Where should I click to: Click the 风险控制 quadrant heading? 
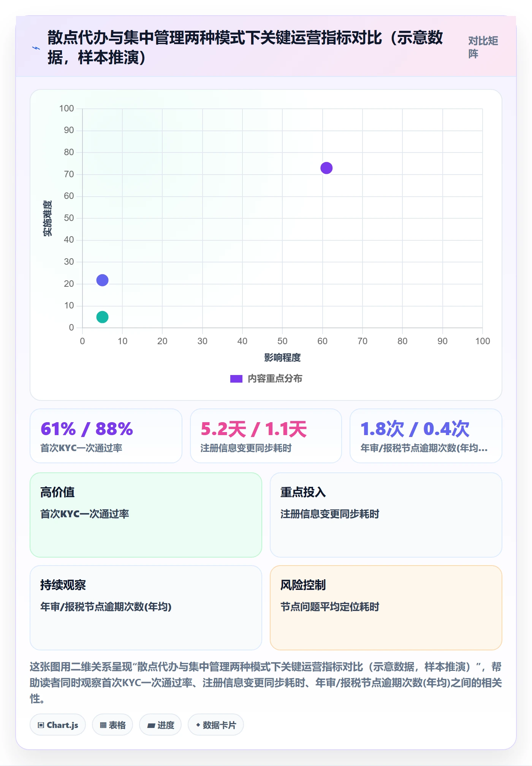(x=303, y=585)
